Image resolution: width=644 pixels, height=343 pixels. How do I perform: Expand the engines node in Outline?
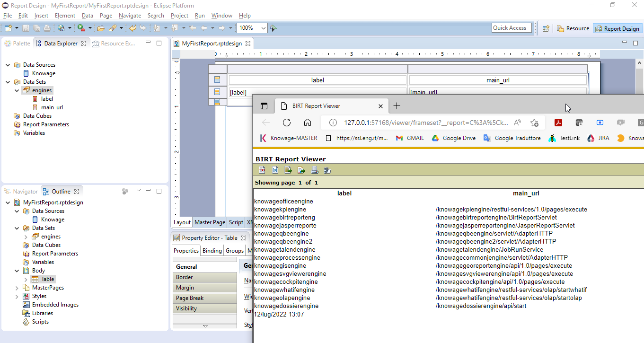tap(26, 237)
